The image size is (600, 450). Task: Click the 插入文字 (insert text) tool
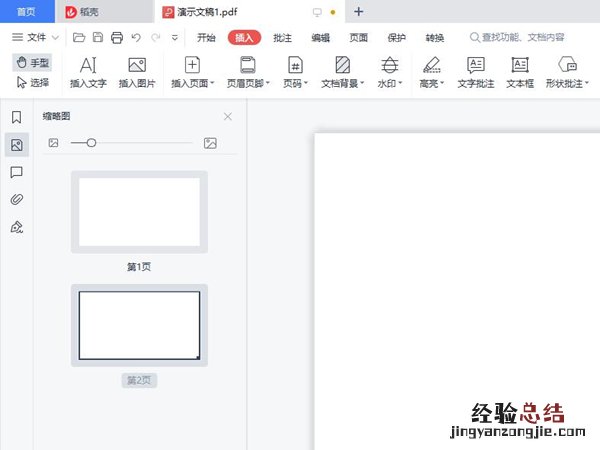(88, 72)
